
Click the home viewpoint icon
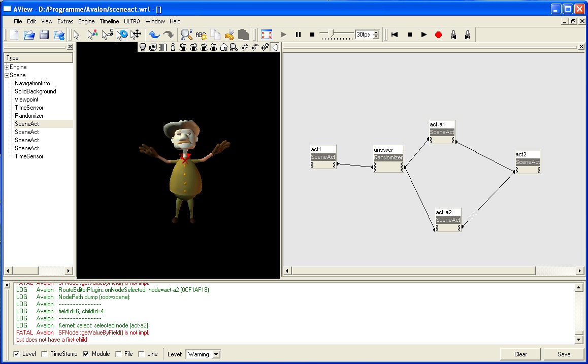click(223, 47)
